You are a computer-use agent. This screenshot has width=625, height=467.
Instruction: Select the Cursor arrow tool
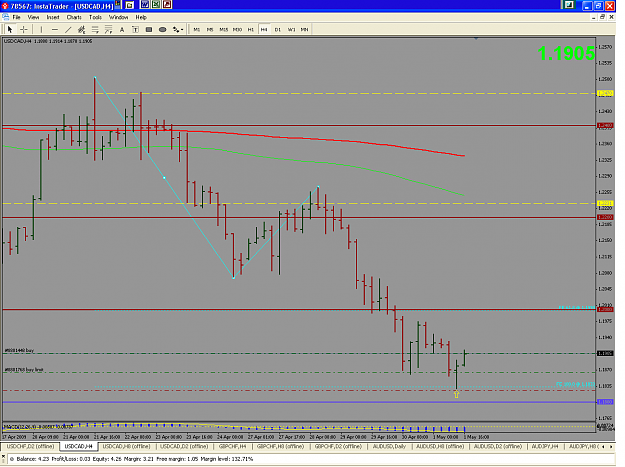click(x=10, y=29)
